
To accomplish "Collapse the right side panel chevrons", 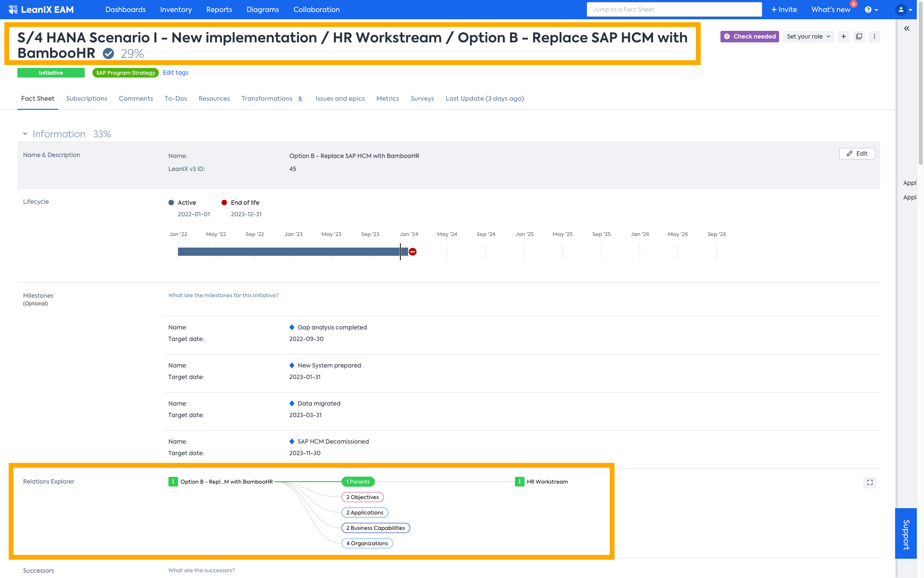I will coord(907,28).
